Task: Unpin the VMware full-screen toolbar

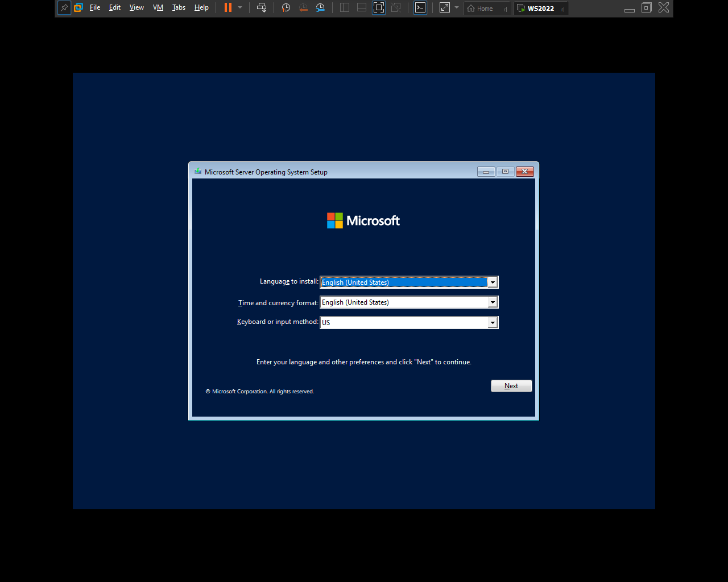Action: [64, 8]
